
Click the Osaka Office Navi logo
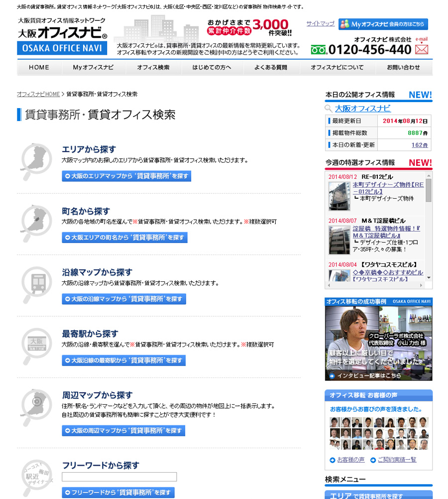tap(62, 36)
